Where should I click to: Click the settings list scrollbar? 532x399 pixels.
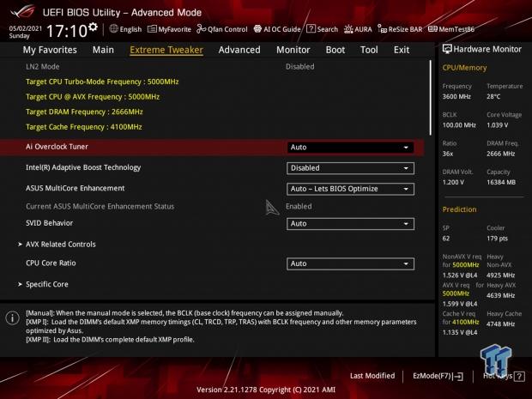coord(431,98)
